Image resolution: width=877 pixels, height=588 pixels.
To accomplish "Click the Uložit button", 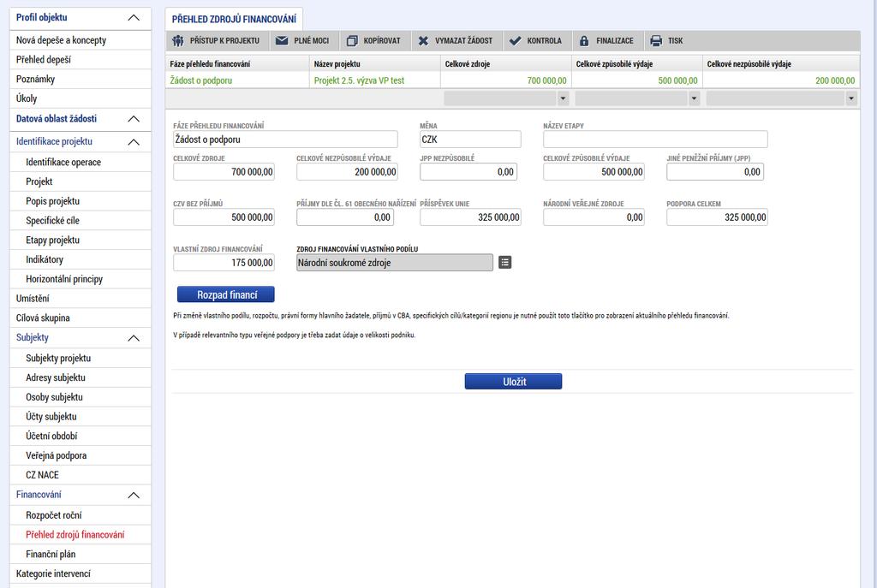I will 514,382.
